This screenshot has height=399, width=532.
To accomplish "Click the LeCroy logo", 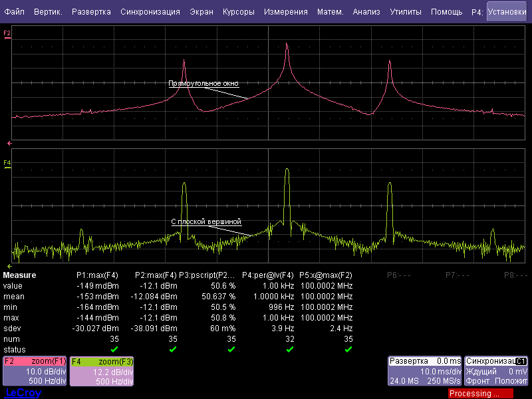I will click(23, 393).
